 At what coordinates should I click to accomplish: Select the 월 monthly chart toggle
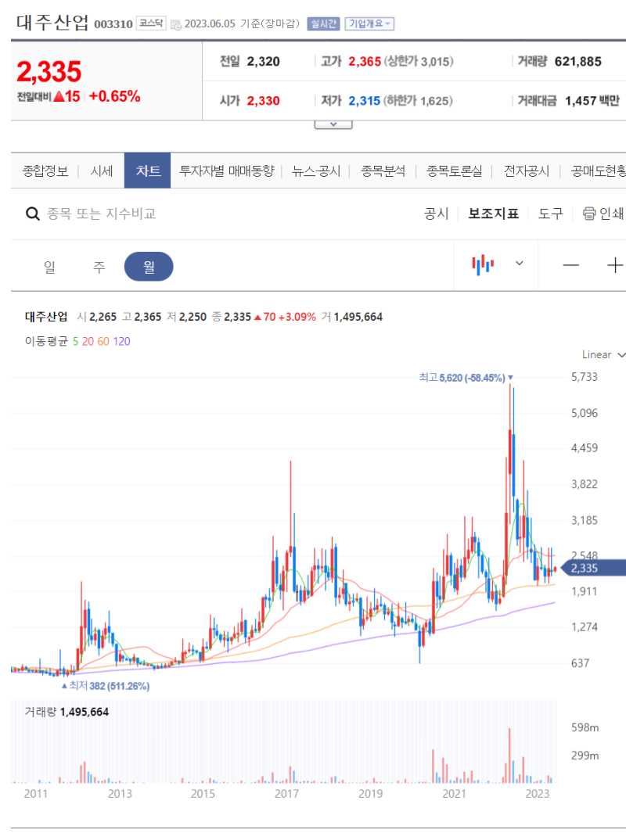tap(149, 266)
